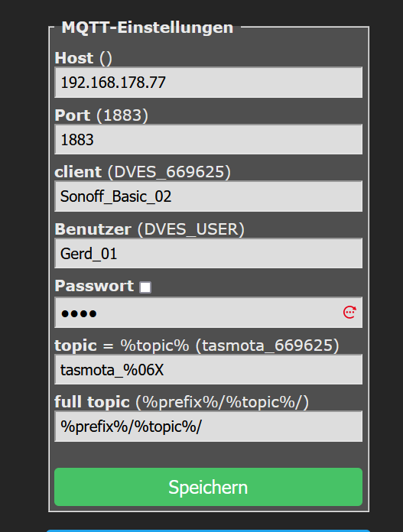The height and width of the screenshot is (532, 403).
Task: Focus the Port field containing 1883
Action: pos(208,139)
